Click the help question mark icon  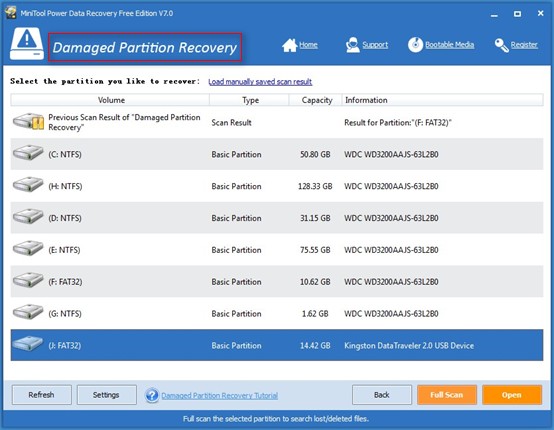point(152,395)
